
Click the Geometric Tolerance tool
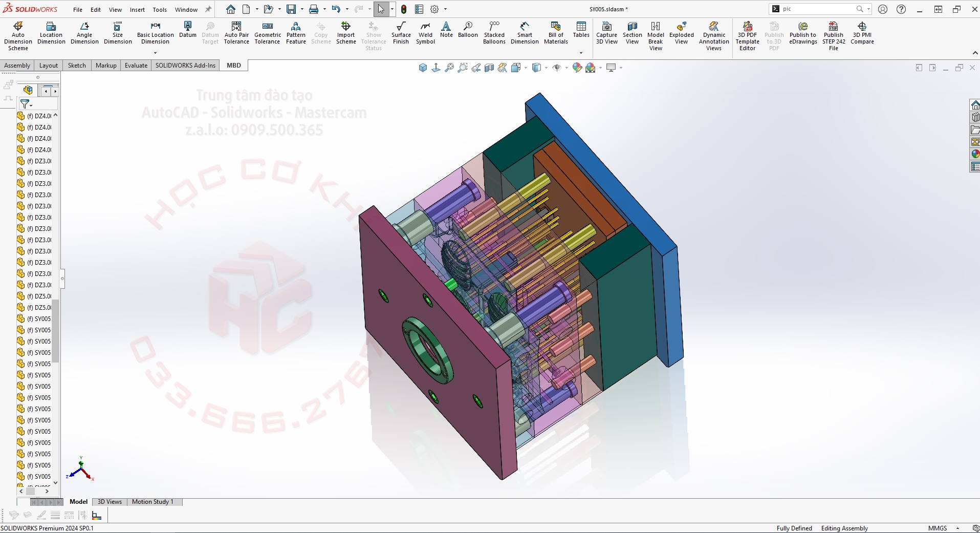[267, 33]
